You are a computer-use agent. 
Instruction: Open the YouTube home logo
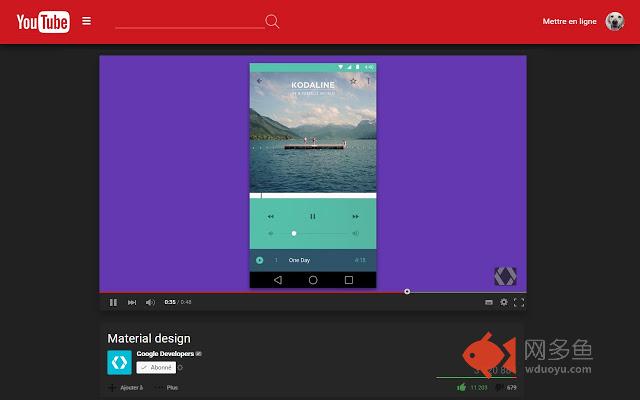click(43, 22)
